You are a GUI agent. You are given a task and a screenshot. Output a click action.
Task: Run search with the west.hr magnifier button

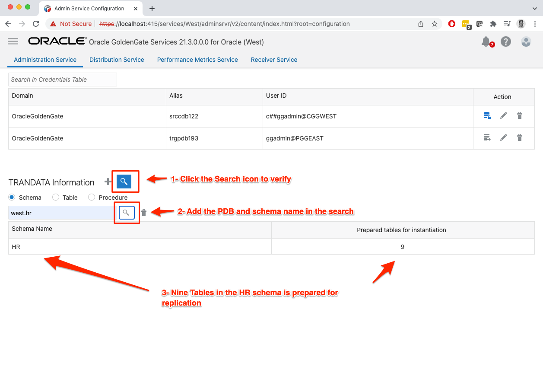126,213
